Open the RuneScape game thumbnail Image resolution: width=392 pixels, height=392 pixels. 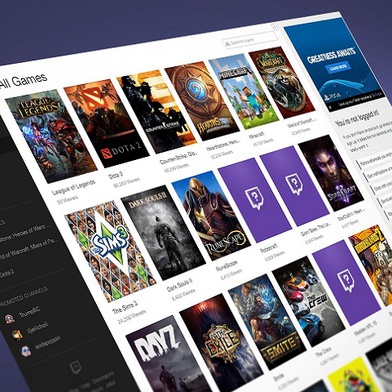click(211, 216)
